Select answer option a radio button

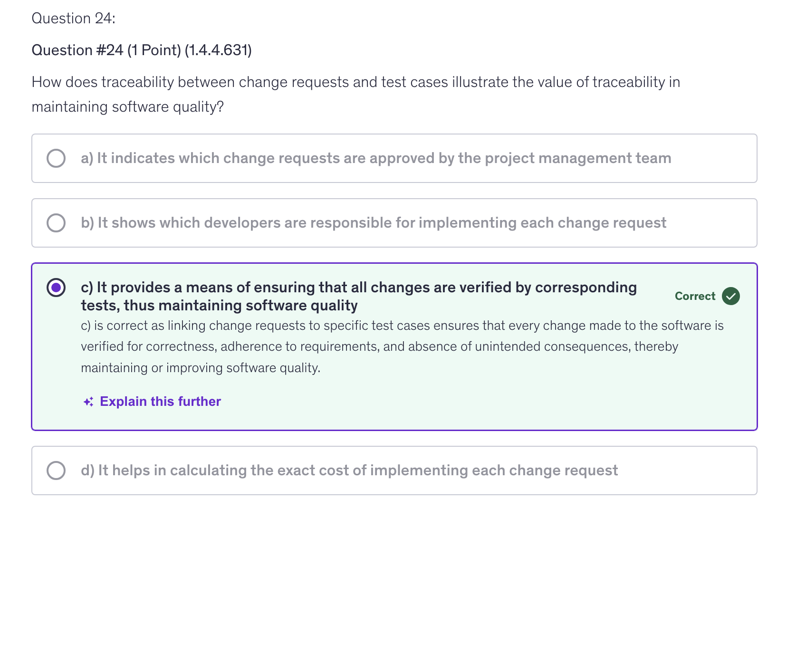[56, 158]
